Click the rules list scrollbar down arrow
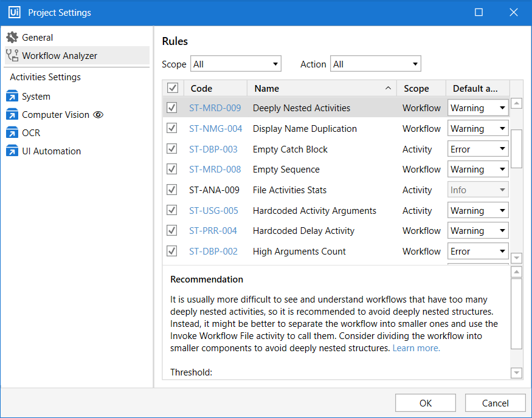532x418 pixels. coord(516,258)
